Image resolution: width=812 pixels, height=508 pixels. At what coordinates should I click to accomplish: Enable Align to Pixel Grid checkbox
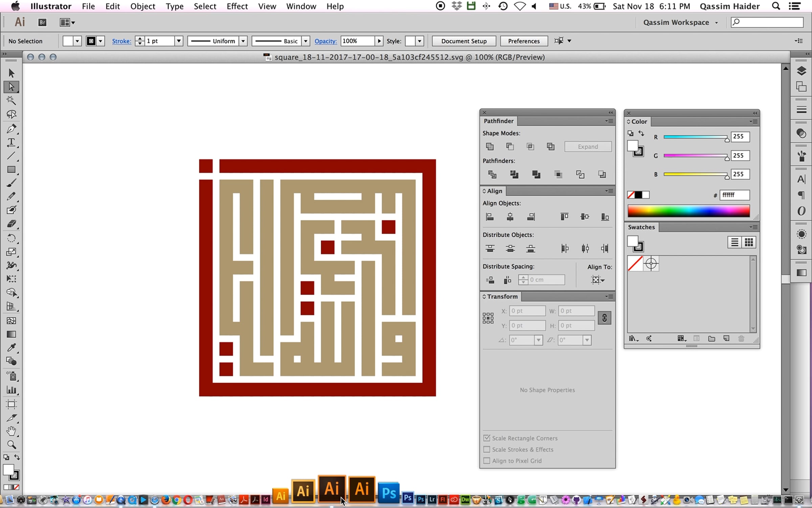[487, 461]
